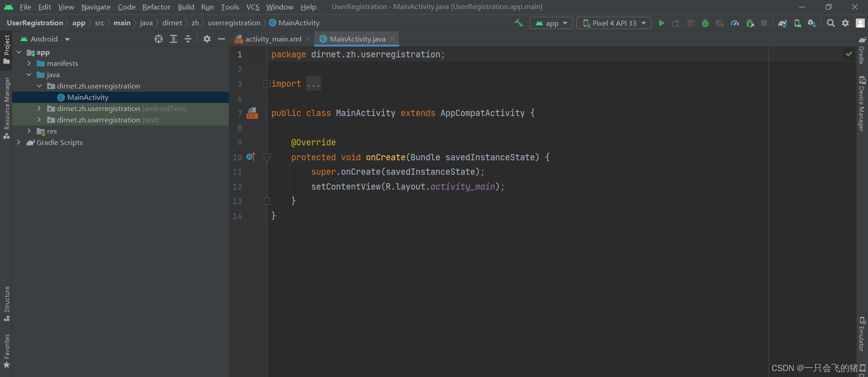Click the Apply Changes and Restart Activity icon
This screenshot has width=868, height=377.
click(676, 23)
